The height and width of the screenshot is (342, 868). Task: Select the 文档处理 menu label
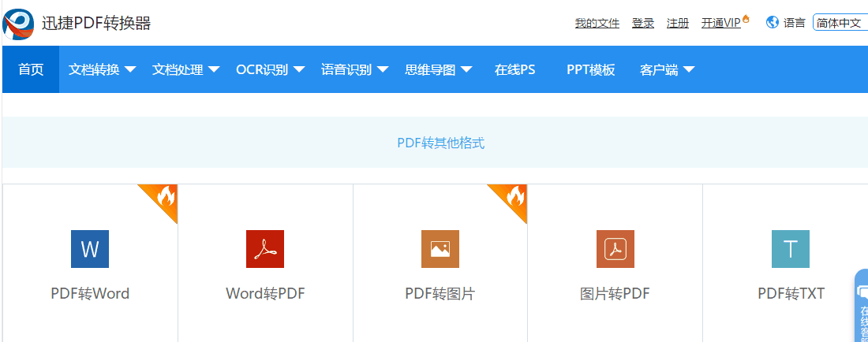[178, 70]
